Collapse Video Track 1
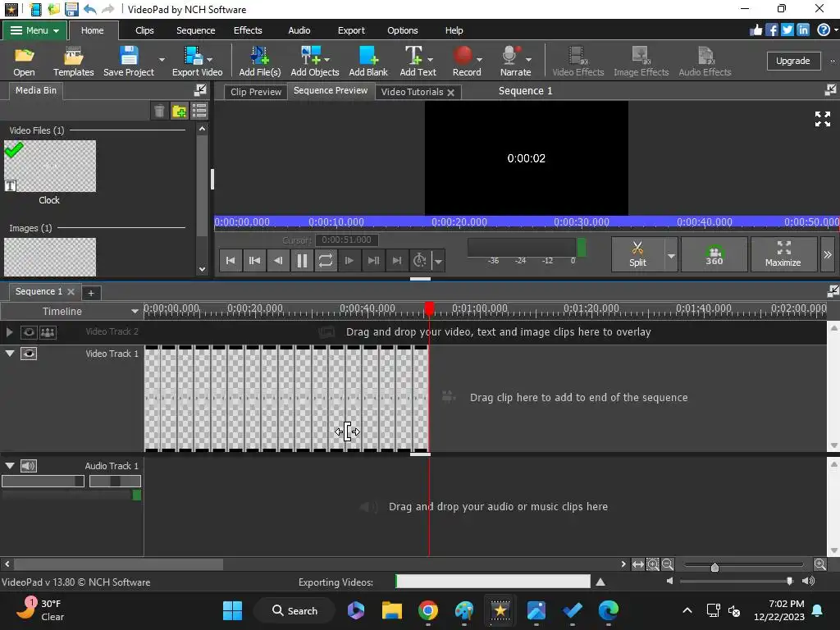Viewport: 840px width, 630px height. point(10,354)
